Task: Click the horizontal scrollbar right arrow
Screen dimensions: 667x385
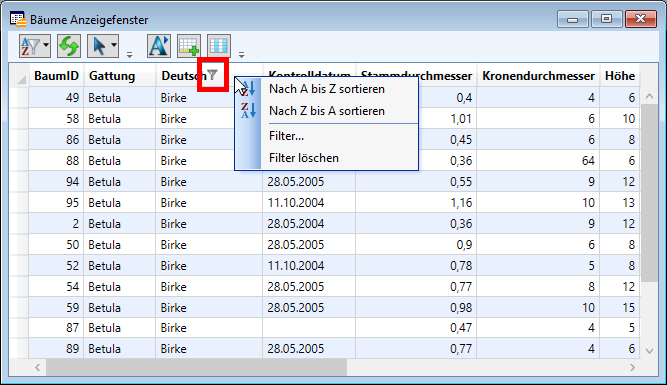Action: pos(633,368)
